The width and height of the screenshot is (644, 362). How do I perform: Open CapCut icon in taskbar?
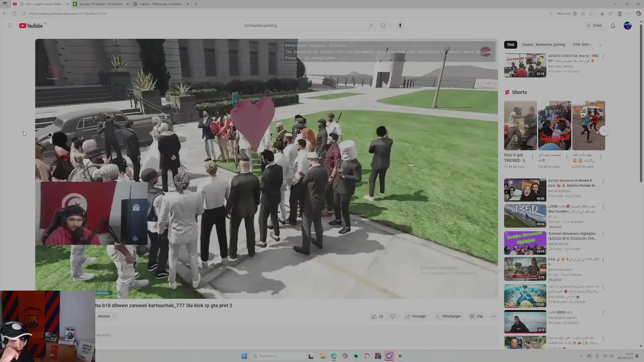click(x=400, y=356)
